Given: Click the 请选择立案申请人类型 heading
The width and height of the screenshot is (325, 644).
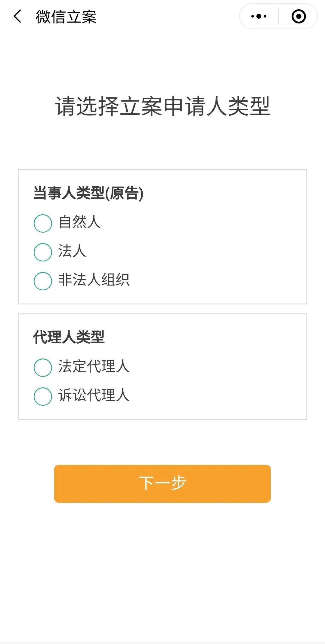Looking at the screenshot, I should 162,106.
